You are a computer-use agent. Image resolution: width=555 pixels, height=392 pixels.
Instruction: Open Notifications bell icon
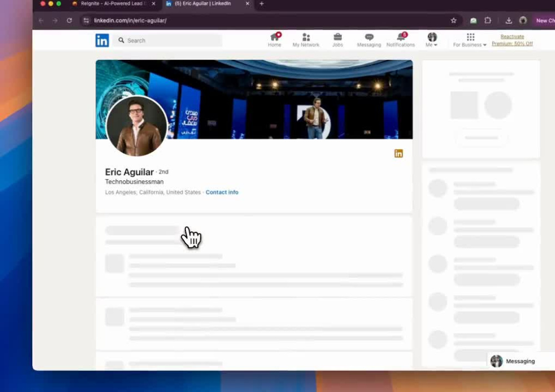tap(400, 40)
